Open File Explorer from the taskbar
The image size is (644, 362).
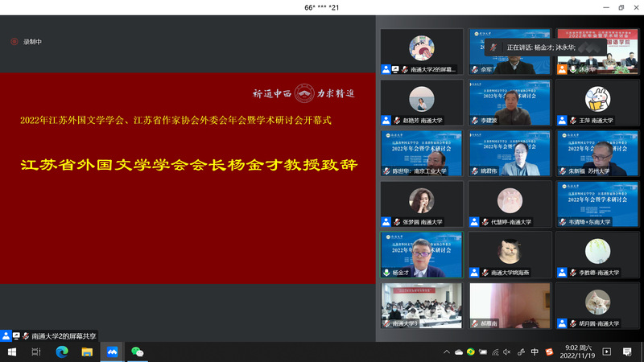(87, 352)
